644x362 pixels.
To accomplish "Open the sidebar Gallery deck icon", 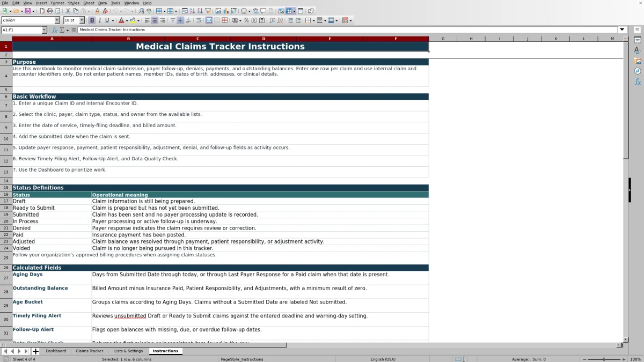I will [x=638, y=61].
